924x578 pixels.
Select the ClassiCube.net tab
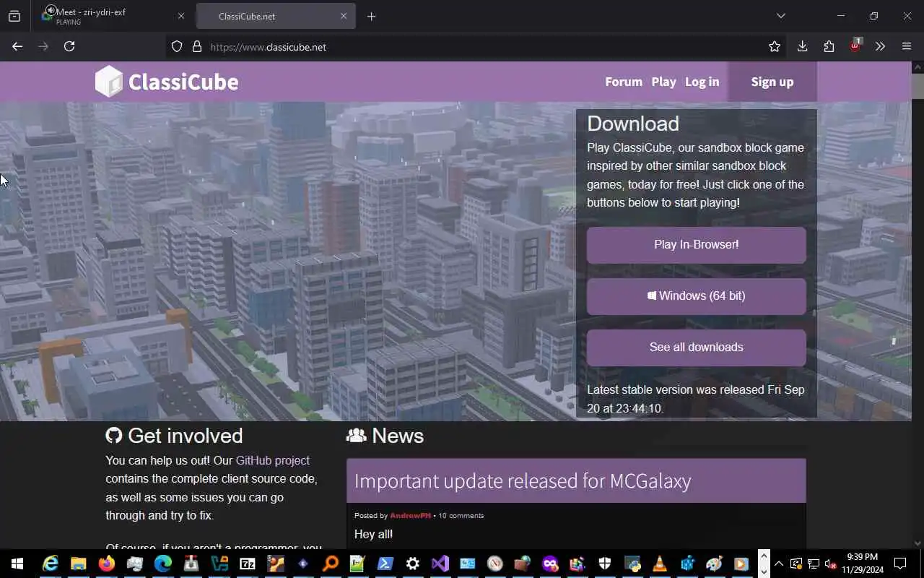[x=276, y=16]
